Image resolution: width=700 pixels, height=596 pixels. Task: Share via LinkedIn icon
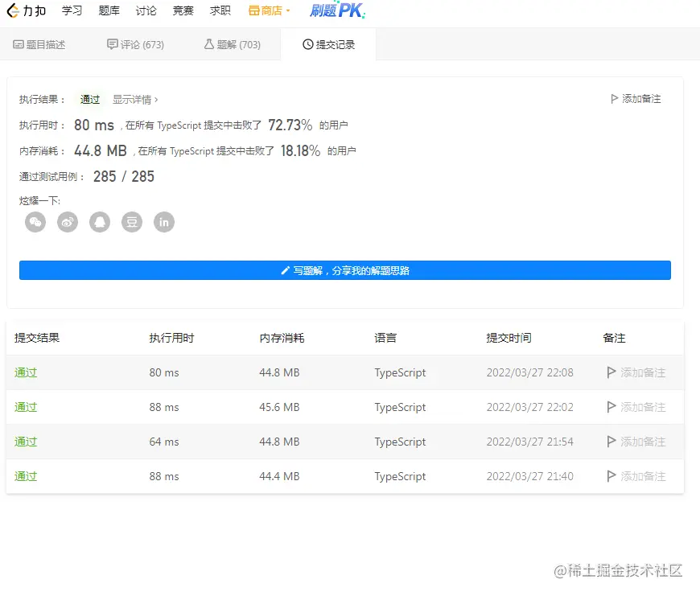pyautogui.click(x=164, y=222)
